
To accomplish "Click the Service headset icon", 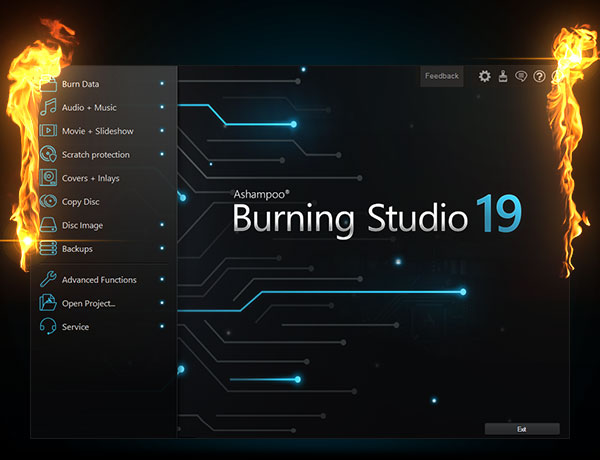I will [48, 326].
